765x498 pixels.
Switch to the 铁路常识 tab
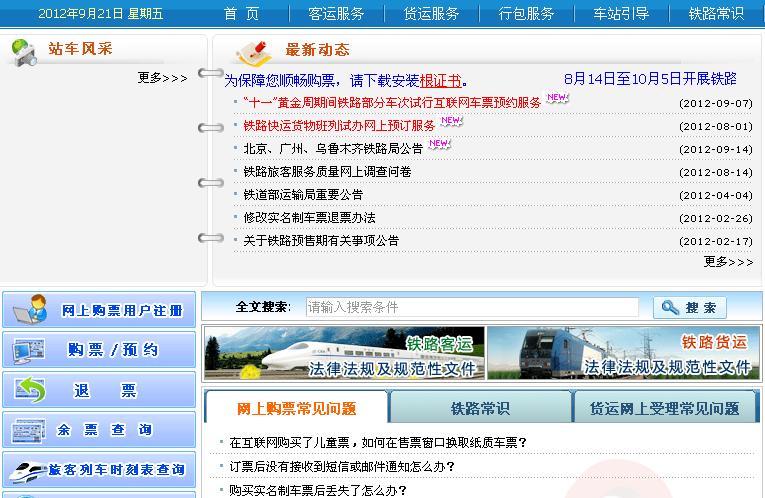click(480, 408)
